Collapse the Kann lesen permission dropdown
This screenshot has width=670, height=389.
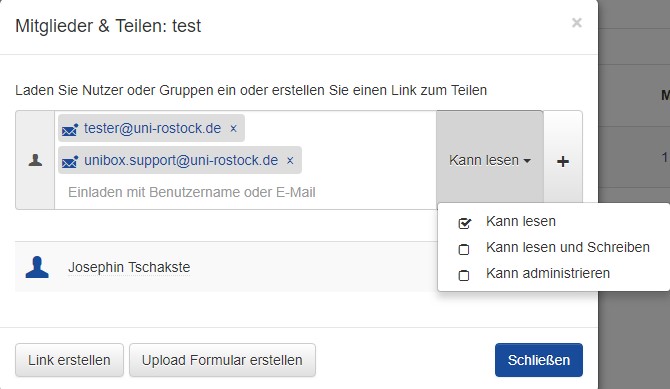[x=490, y=160]
